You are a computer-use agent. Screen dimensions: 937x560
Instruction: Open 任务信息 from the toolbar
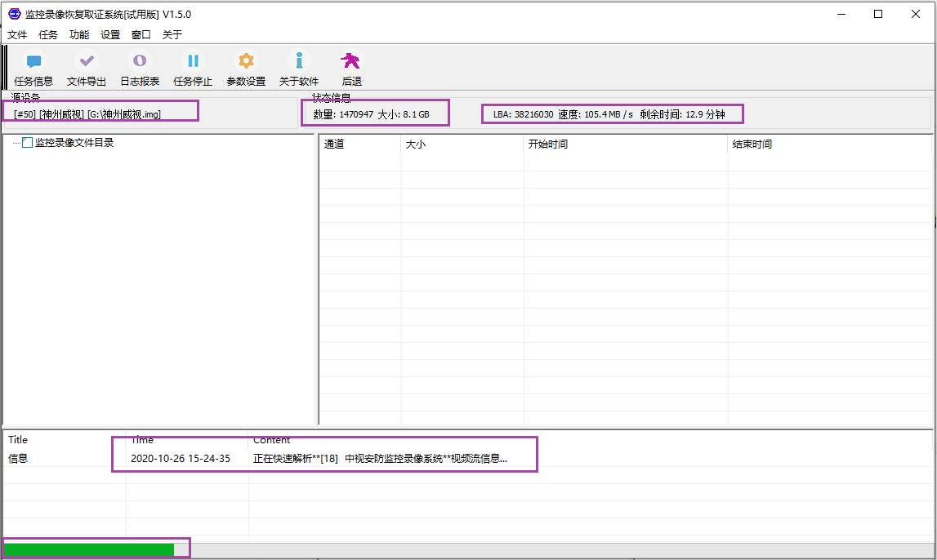33,61
